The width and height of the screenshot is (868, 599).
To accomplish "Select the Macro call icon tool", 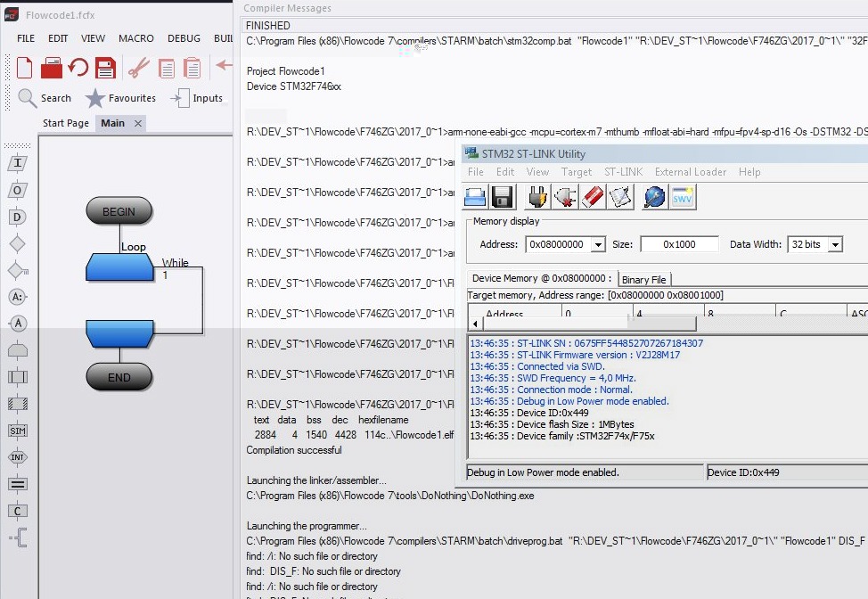I will [x=18, y=377].
